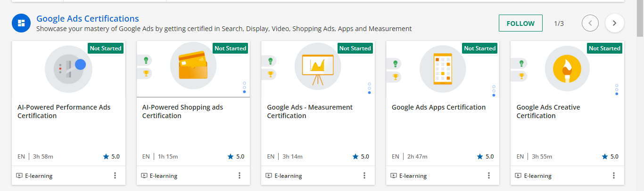Image resolution: width=644 pixels, height=191 pixels.
Task: Click E-learning icon on Measurement card
Action: click(269, 175)
